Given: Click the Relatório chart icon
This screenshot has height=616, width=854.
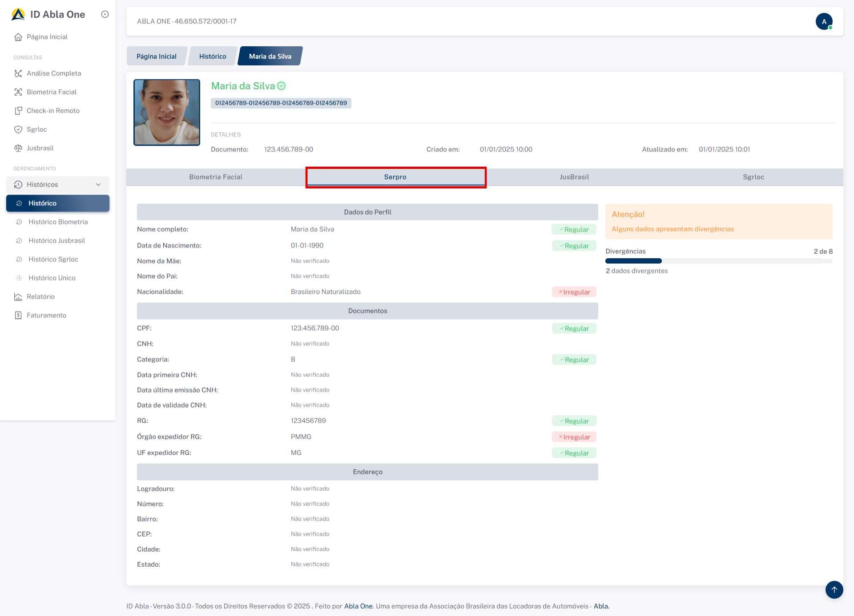Looking at the screenshot, I should pyautogui.click(x=18, y=296).
